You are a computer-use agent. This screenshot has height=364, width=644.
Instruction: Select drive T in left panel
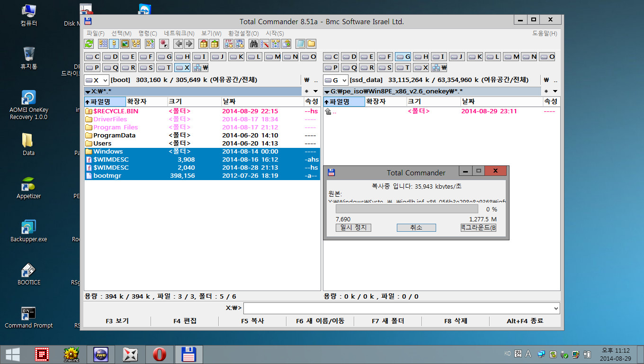point(164,68)
